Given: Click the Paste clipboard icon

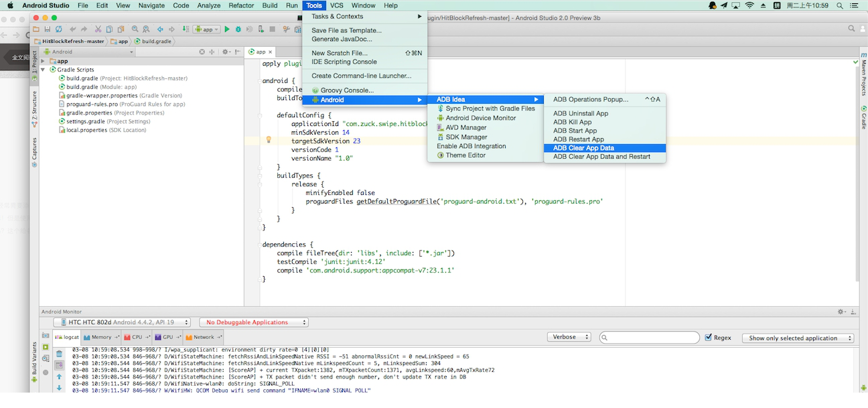Looking at the screenshot, I should click(121, 29).
